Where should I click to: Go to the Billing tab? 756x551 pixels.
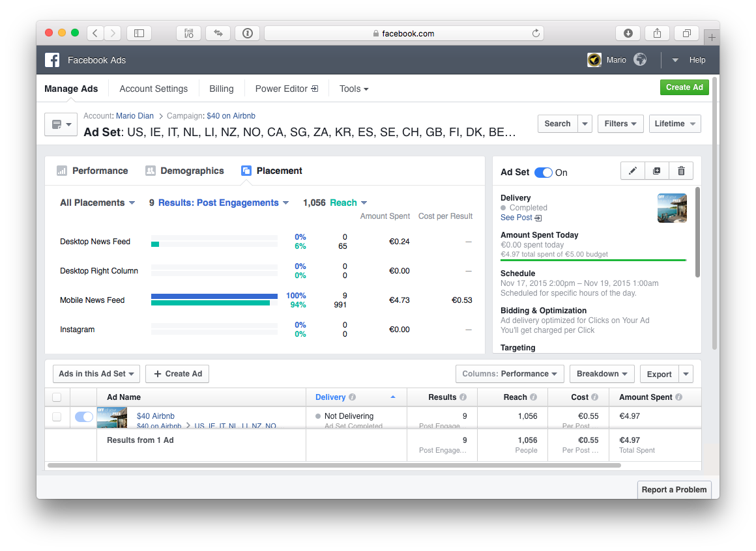(222, 89)
